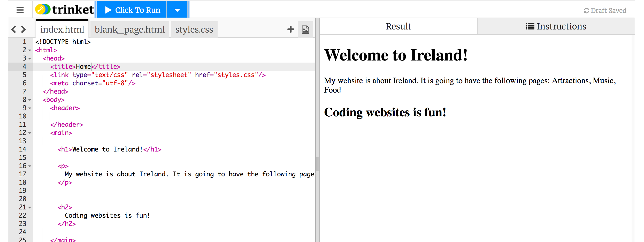Go to previous file tab arrow
The height and width of the screenshot is (242, 644).
(14, 29)
